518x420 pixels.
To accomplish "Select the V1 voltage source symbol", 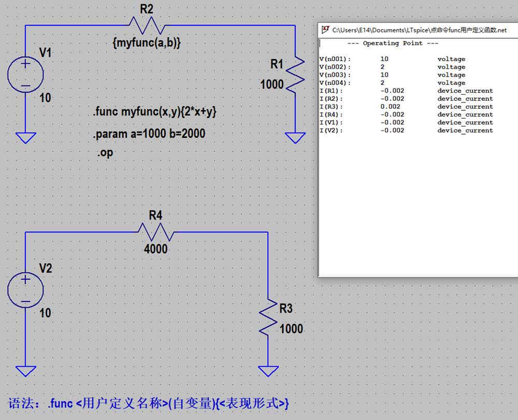I will [25, 74].
